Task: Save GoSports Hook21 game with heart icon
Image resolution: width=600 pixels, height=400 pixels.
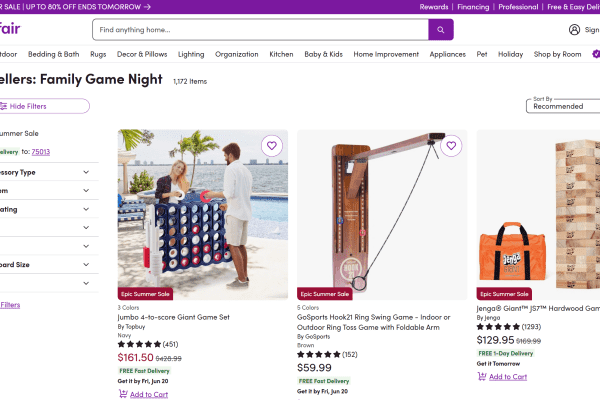Action: pyautogui.click(x=451, y=145)
